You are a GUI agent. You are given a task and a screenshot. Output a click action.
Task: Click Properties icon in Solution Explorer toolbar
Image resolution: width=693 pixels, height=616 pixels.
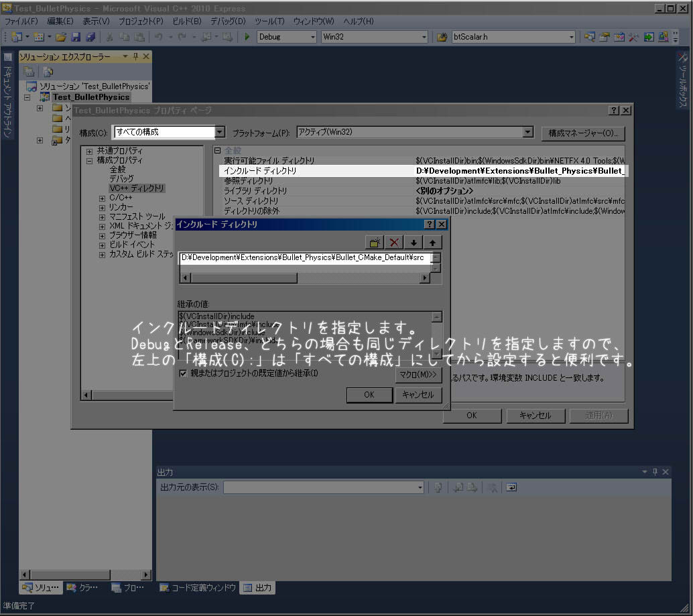click(29, 71)
